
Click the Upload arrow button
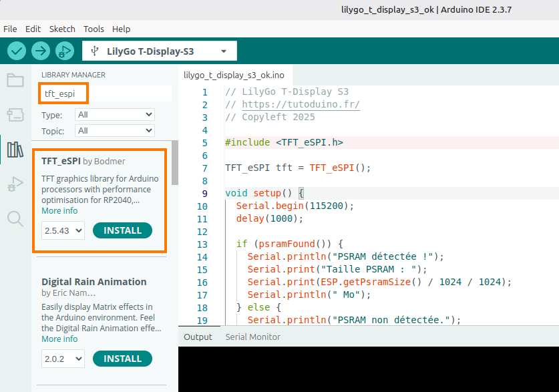click(41, 51)
